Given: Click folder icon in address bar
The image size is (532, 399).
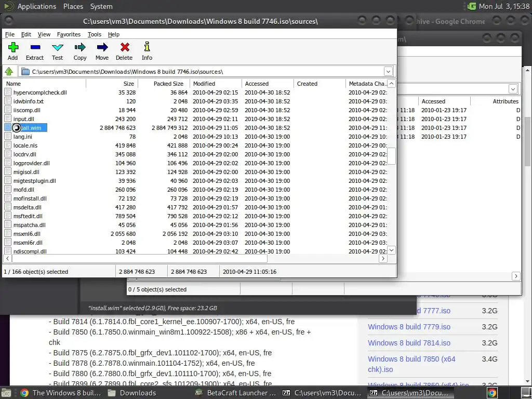Looking at the screenshot, I should 25,72.
